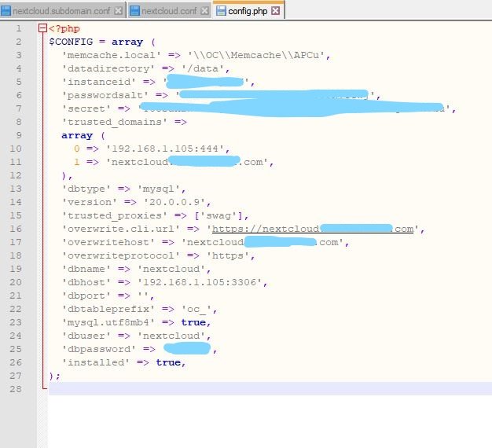Click '192.168.1.105:3306' dbhost value
The image size is (492, 448).
(200, 282)
